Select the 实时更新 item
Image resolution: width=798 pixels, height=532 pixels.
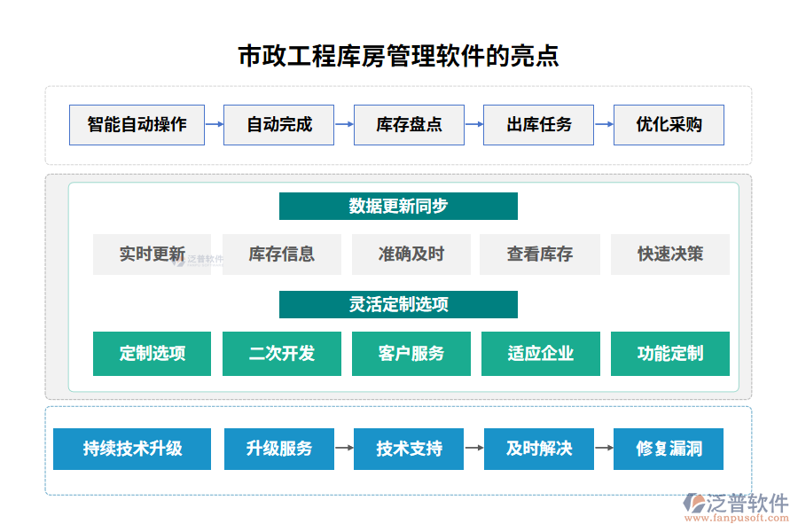152,254
